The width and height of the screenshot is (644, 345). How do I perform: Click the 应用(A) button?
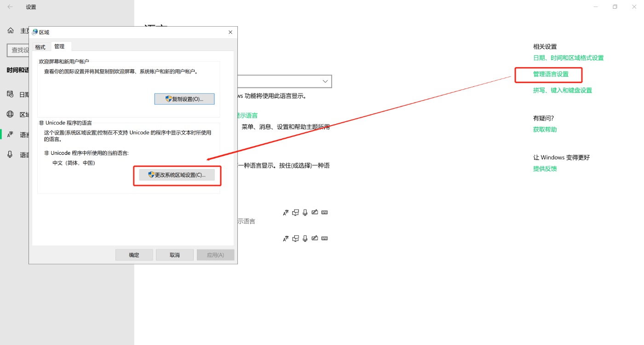pos(215,255)
